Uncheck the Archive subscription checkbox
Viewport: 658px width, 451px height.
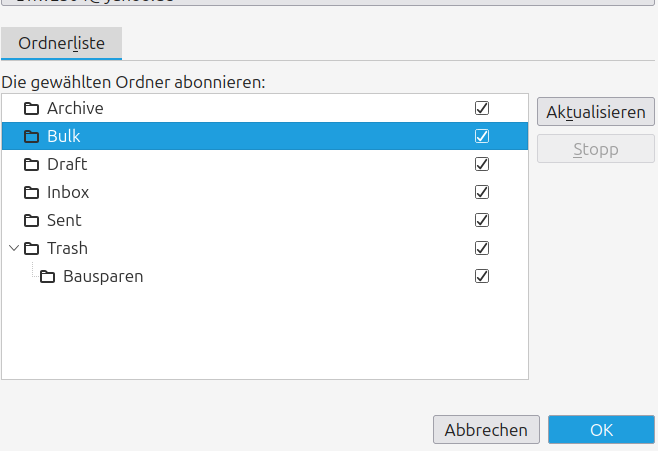(482, 108)
